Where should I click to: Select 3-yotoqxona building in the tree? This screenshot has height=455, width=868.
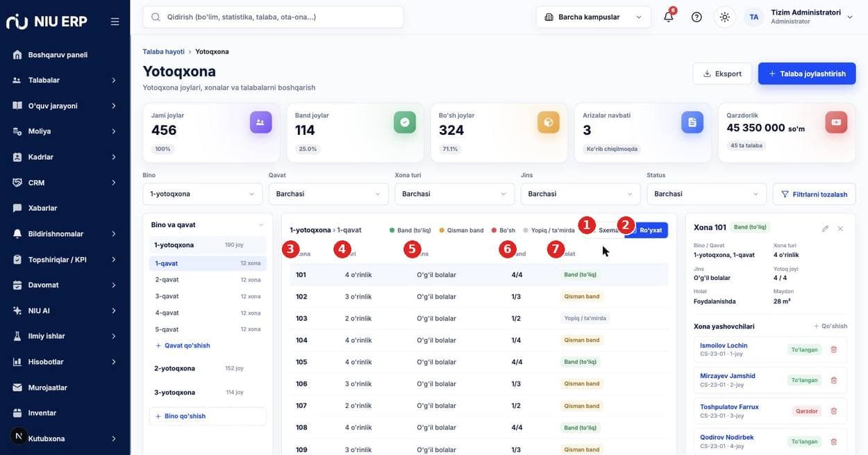[208, 392]
